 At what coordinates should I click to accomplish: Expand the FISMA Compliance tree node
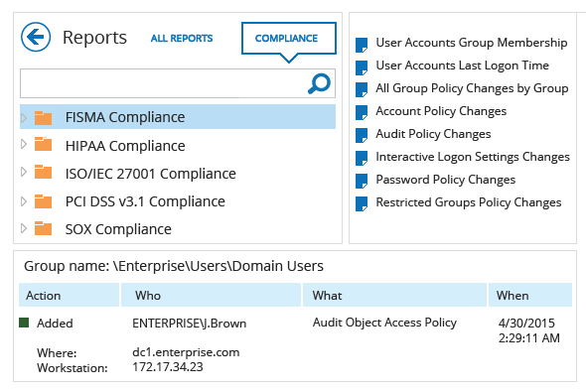[x=24, y=118]
